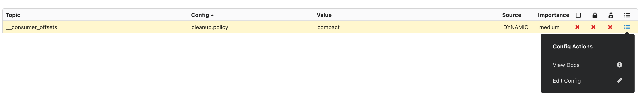Open the blue actions list icon for cleanup.policy

pyautogui.click(x=627, y=27)
